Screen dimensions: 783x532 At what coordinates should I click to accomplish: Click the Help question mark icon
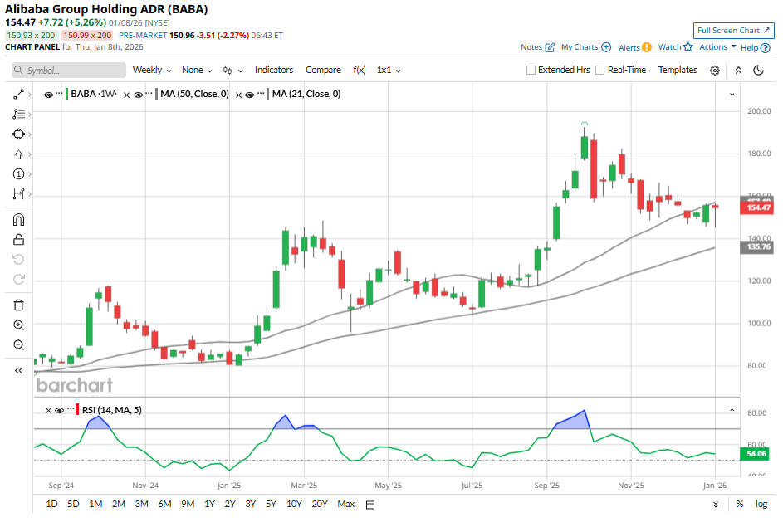point(765,48)
